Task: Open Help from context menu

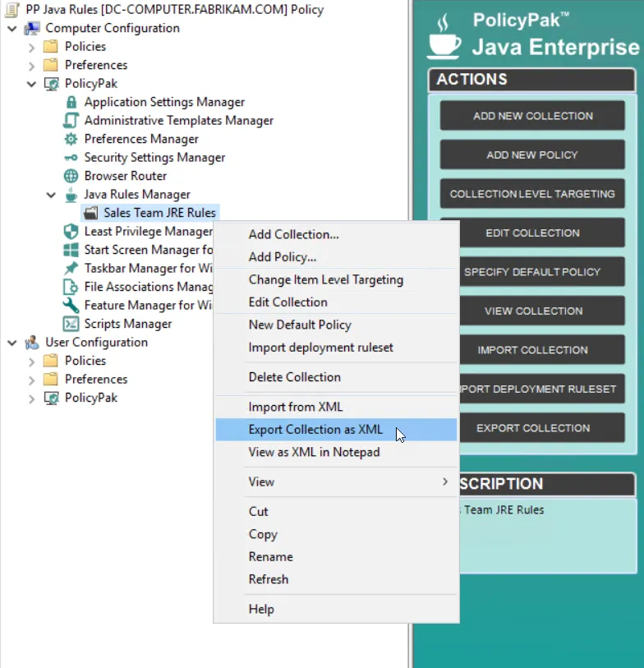Action: click(336, 609)
